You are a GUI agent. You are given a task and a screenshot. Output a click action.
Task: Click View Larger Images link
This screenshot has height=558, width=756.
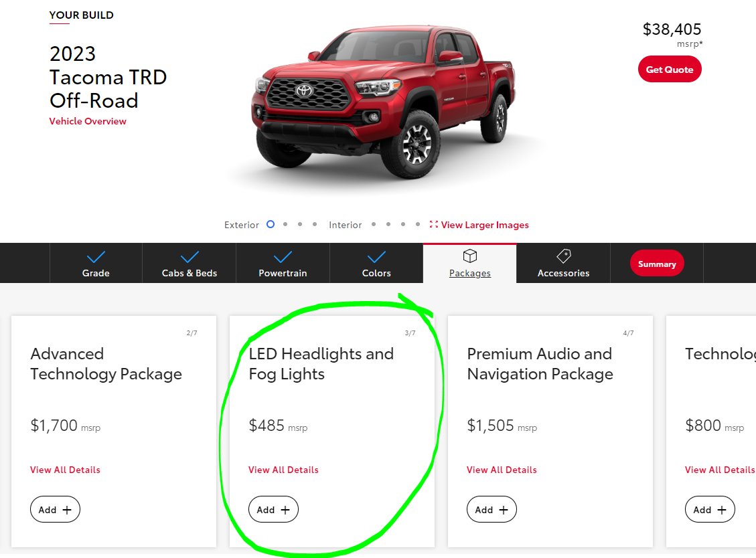(x=485, y=225)
